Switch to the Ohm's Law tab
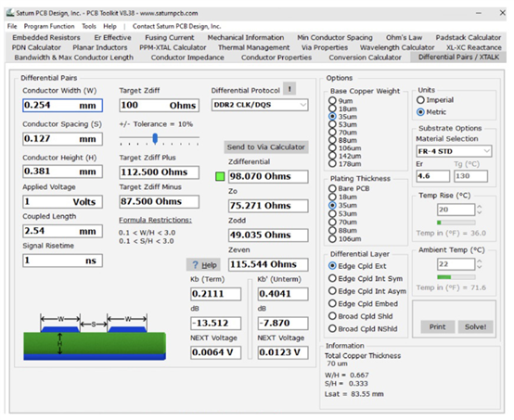The width and height of the screenshot is (514, 420). (x=404, y=38)
